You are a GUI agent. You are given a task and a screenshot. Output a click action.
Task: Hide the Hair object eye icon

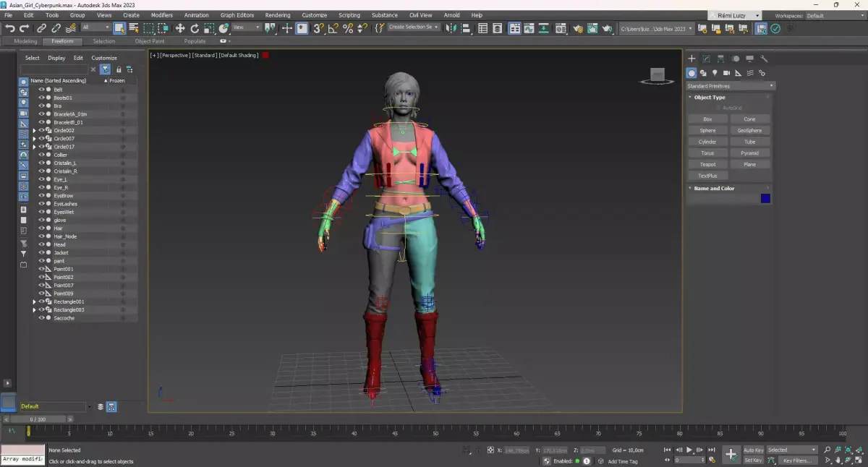pyautogui.click(x=41, y=228)
